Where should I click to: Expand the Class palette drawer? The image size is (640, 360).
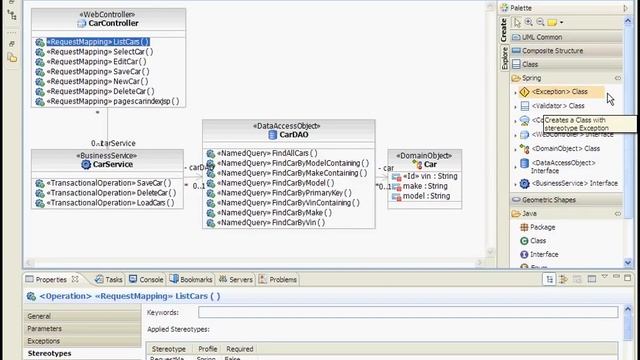click(567, 64)
